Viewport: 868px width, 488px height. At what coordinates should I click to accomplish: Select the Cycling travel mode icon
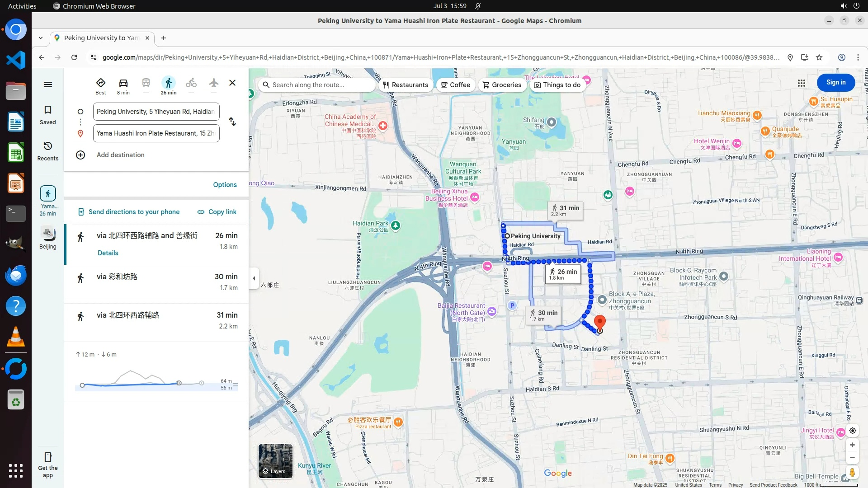(191, 83)
